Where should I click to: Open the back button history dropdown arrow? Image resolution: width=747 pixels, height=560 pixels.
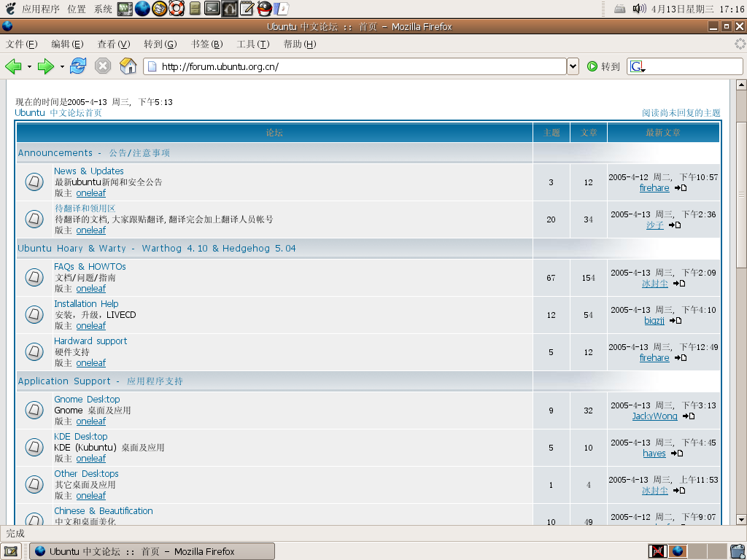pos(29,66)
